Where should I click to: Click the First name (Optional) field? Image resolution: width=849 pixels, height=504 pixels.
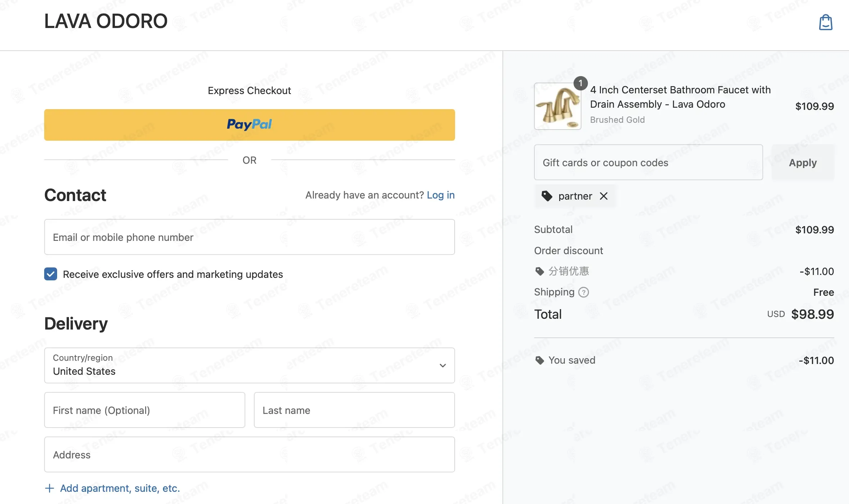145,410
